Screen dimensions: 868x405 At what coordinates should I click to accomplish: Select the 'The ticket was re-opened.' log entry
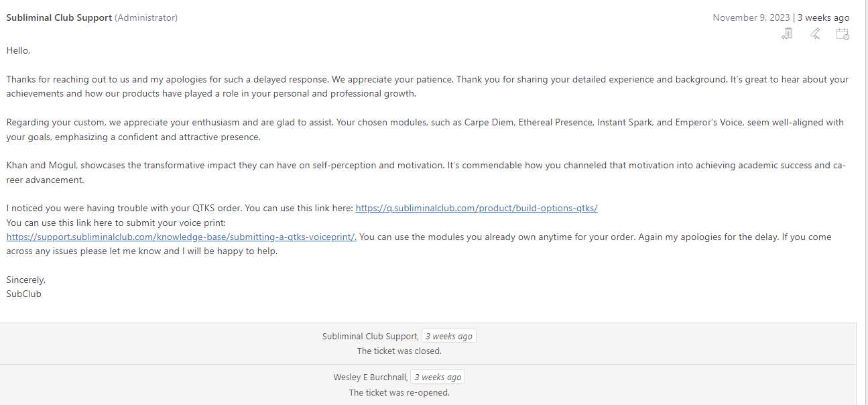399,392
